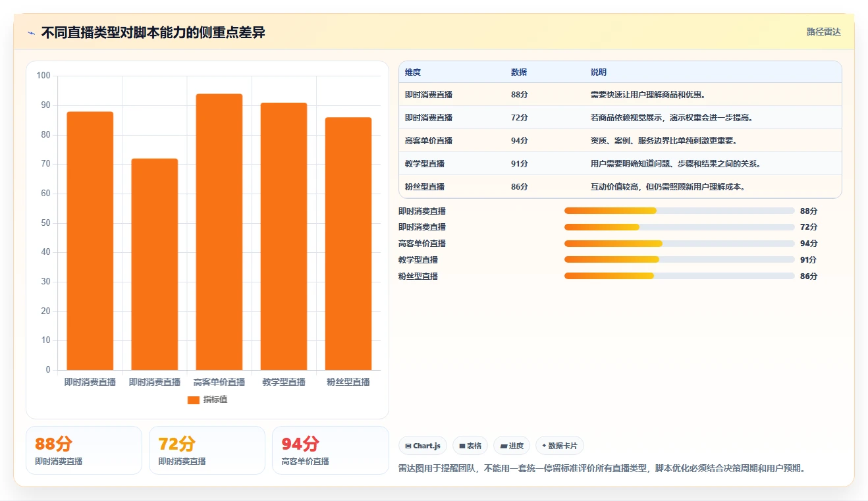Click the 高客单价直播 bar in the chart
This screenshot has height=501, width=868.
pyautogui.click(x=219, y=232)
